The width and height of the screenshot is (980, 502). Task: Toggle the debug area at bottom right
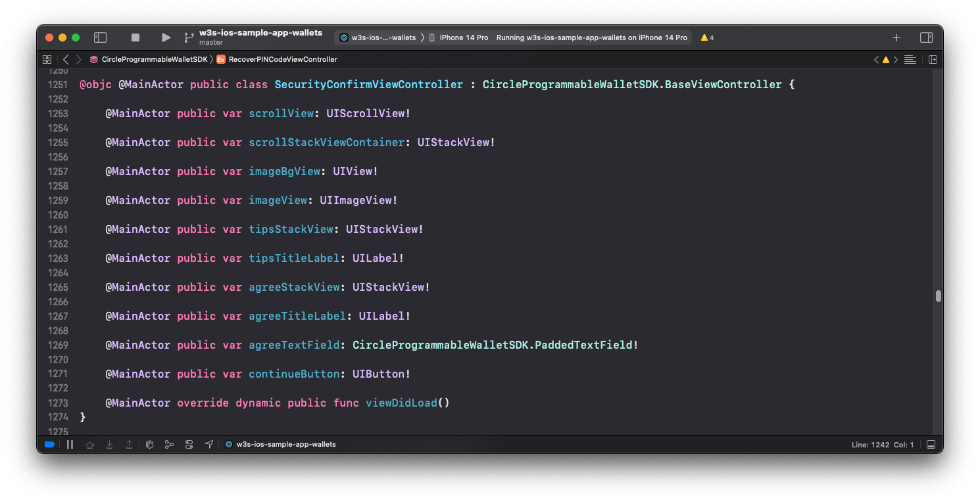coord(931,445)
